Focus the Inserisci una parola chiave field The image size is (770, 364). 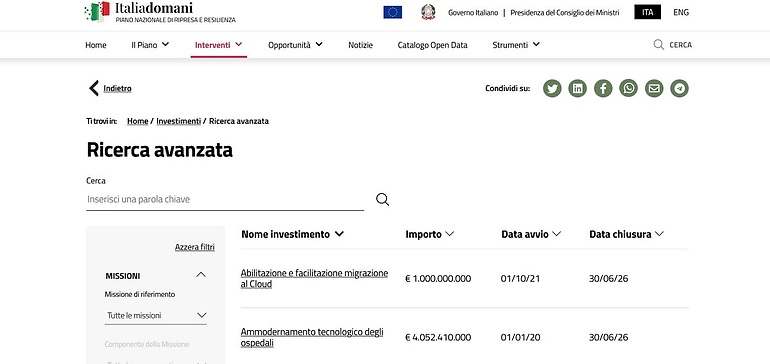[x=225, y=199]
